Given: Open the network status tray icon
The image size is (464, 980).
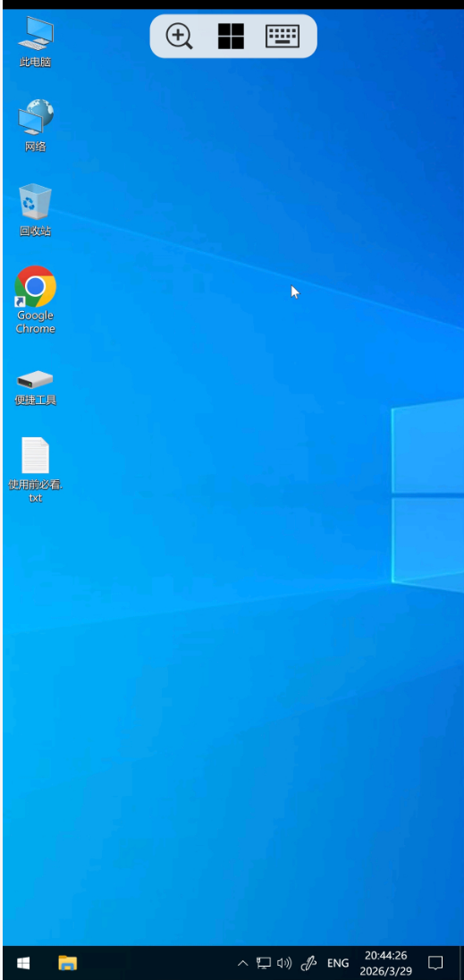Looking at the screenshot, I should [x=264, y=963].
